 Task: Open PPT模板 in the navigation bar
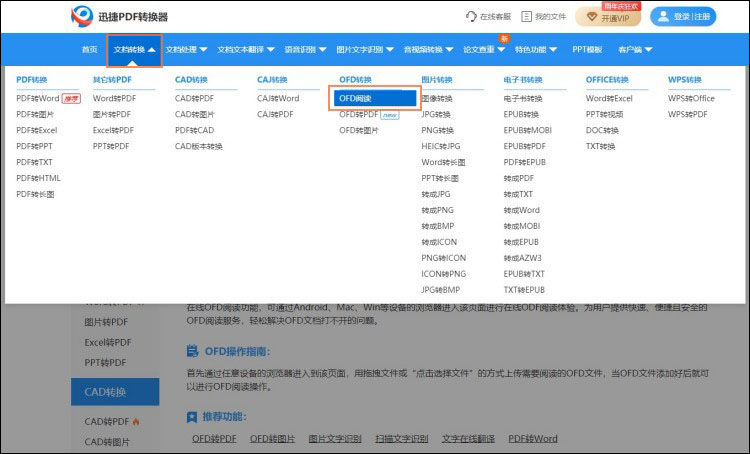coord(587,49)
